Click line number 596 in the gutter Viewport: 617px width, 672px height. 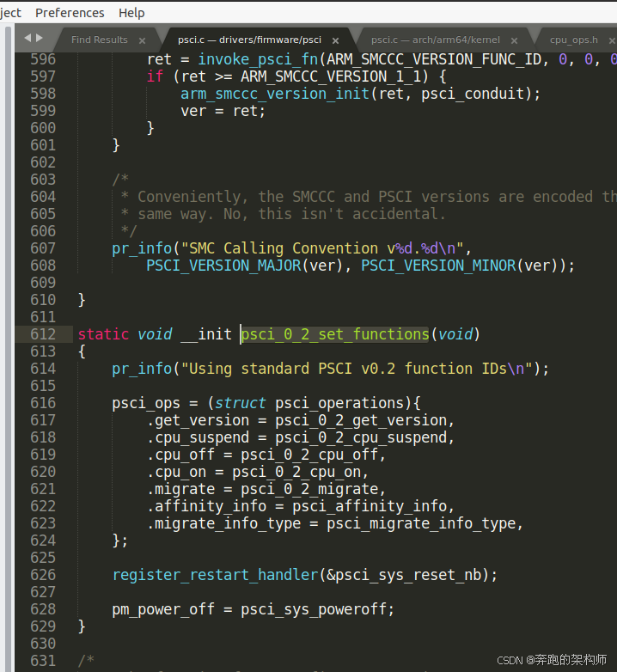tap(43, 59)
